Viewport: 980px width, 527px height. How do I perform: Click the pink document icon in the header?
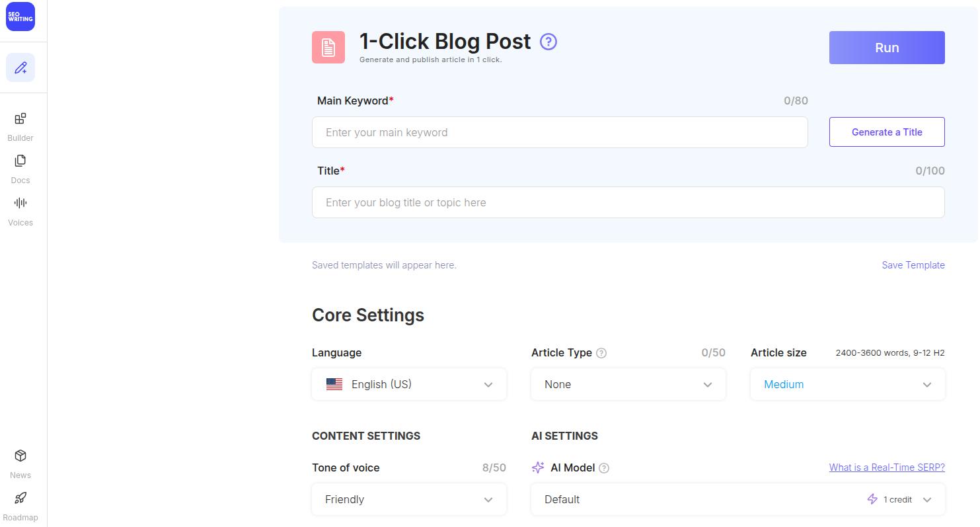pos(328,47)
